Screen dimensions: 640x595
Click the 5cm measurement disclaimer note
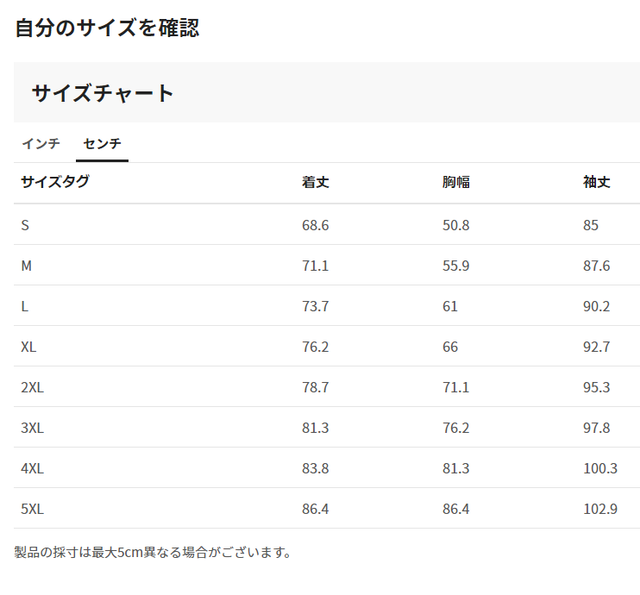coord(153,551)
